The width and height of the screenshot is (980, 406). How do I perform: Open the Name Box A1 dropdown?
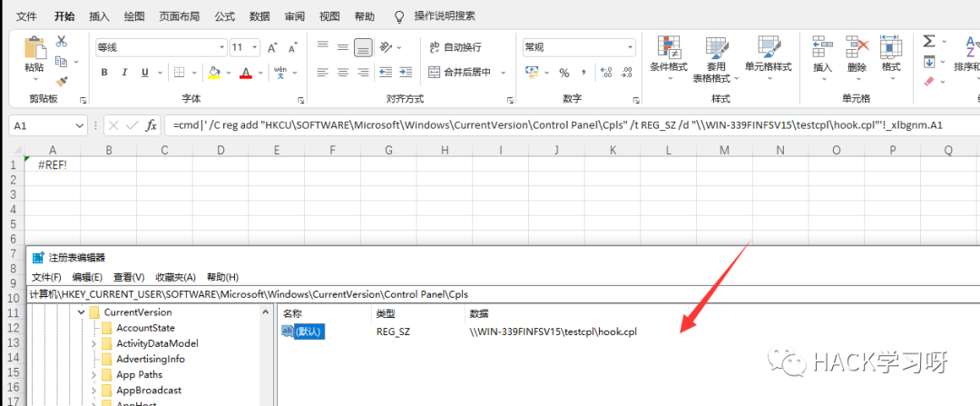[80, 125]
